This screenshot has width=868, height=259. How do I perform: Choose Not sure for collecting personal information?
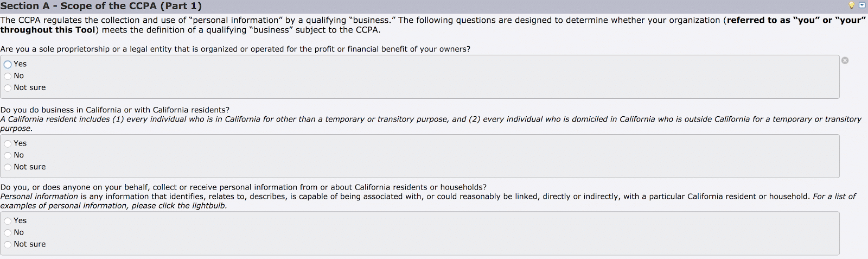[x=8, y=244]
